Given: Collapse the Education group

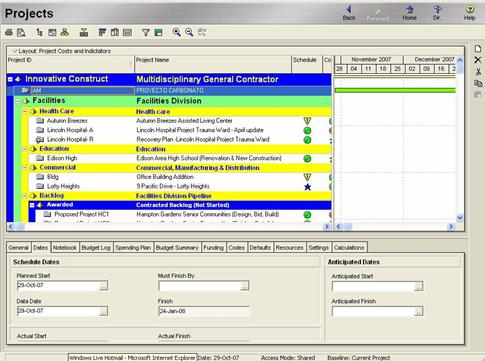Looking at the screenshot, I should [x=25, y=149].
